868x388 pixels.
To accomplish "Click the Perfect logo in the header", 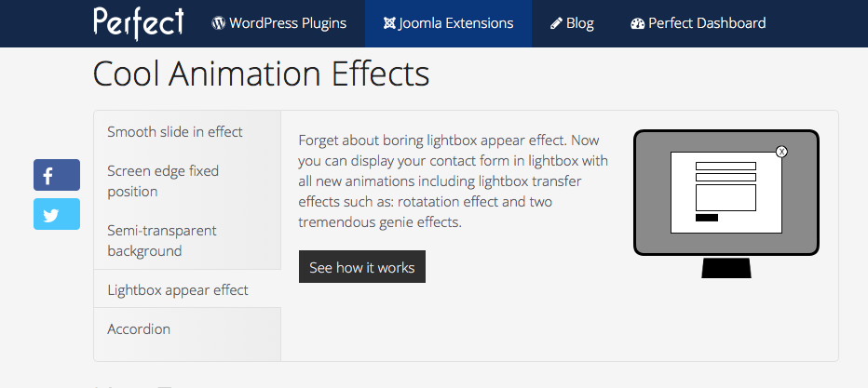I will pos(138,23).
